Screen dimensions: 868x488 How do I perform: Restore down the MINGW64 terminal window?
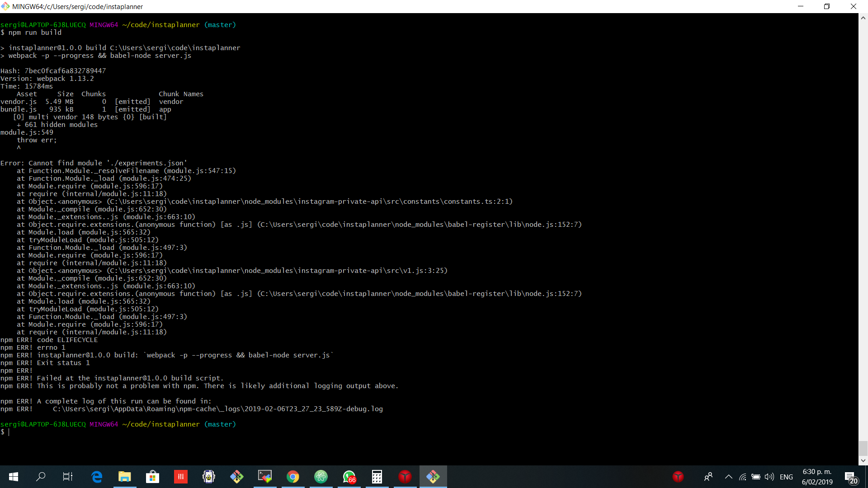827,6
